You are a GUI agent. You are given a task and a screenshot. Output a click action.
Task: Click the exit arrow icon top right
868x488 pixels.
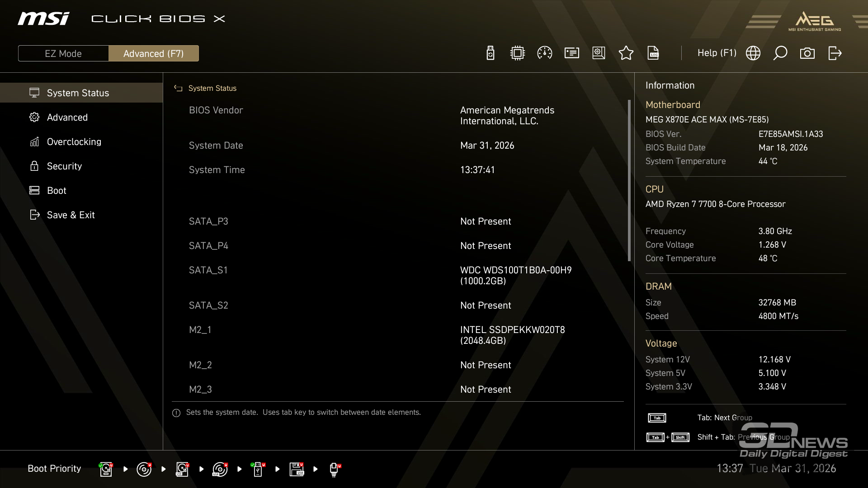click(835, 53)
